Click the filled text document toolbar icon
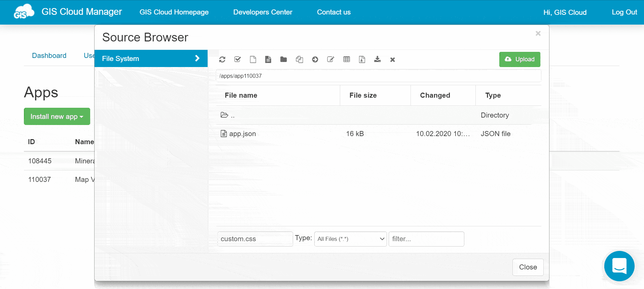This screenshot has height=289, width=644. pos(268,60)
